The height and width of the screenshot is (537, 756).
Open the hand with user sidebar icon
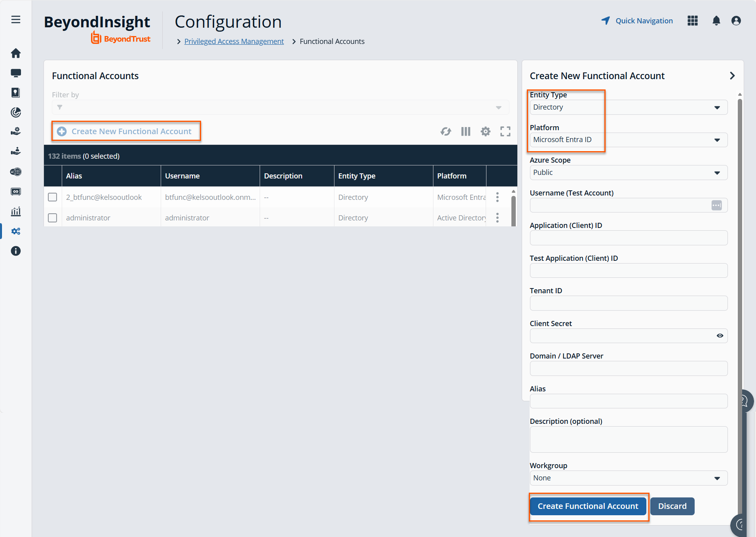coord(16,152)
